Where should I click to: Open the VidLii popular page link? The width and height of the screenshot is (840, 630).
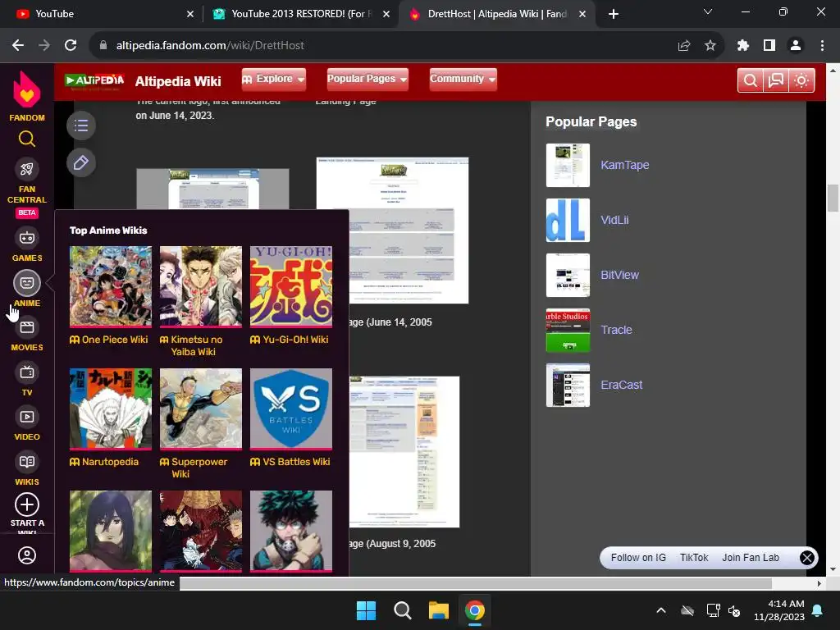pyautogui.click(x=614, y=220)
